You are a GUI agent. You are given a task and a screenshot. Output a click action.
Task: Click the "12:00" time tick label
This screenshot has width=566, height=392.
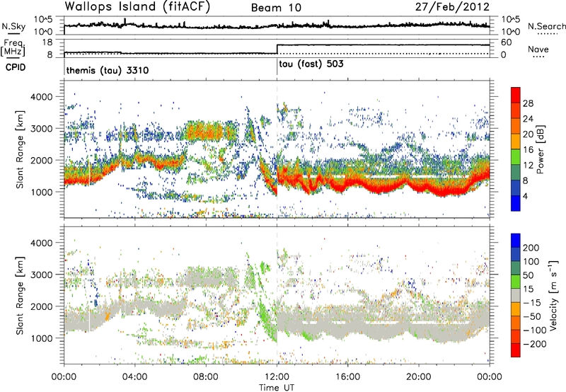(277, 377)
